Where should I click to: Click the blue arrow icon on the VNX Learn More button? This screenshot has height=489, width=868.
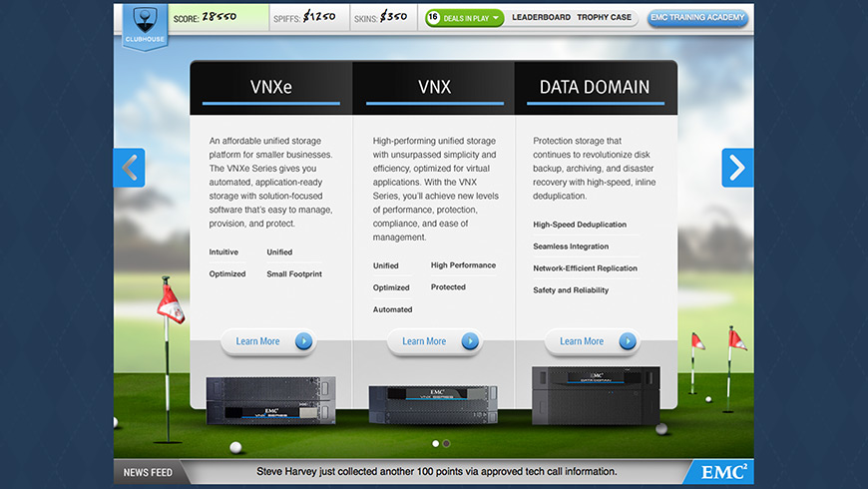470,341
